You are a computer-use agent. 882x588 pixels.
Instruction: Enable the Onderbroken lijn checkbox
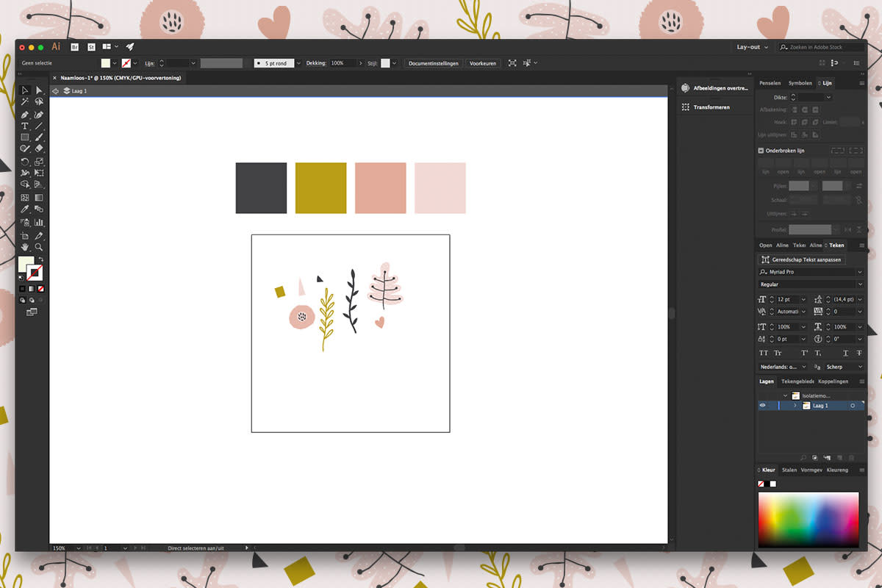(761, 151)
